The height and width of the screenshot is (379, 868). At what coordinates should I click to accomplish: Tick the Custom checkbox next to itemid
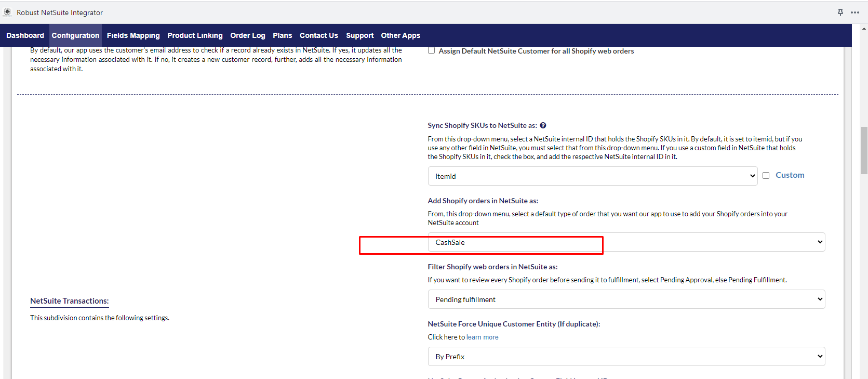[x=766, y=176]
